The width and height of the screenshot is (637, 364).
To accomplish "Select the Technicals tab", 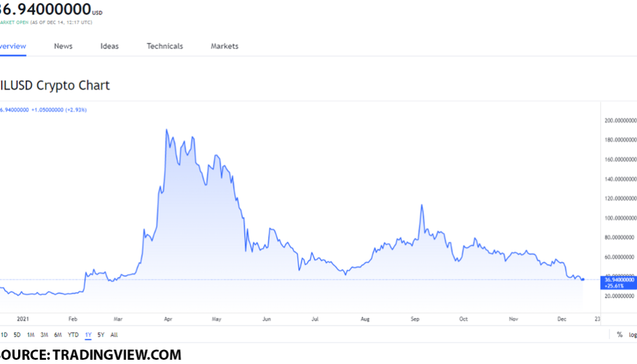I will click(164, 46).
